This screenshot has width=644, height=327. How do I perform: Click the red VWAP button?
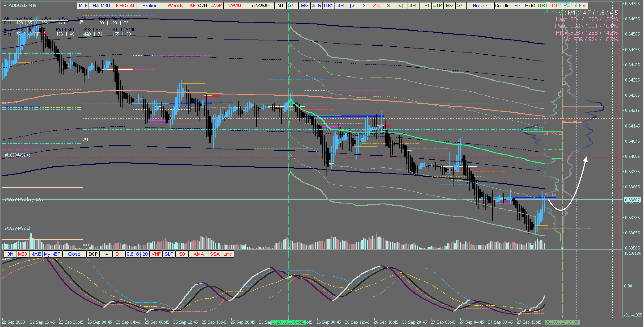235,6
